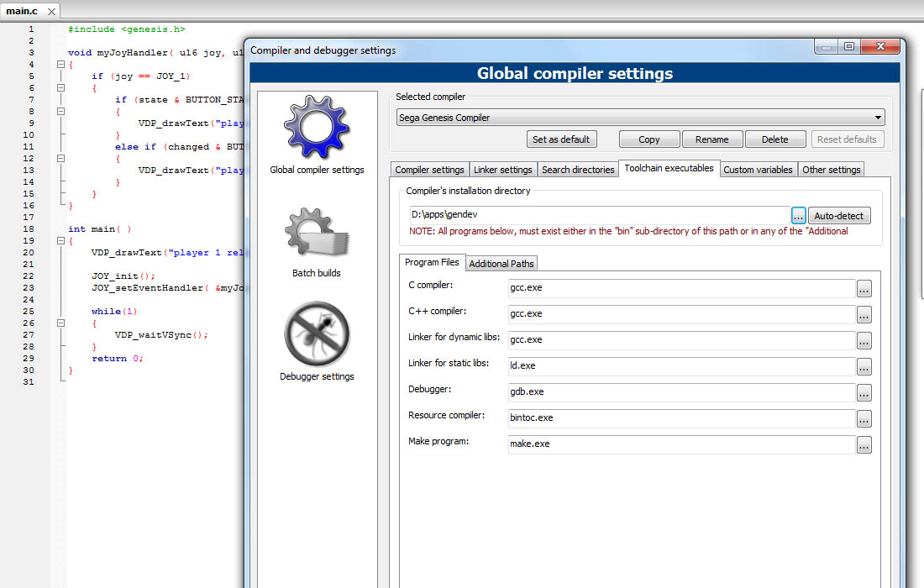
Task: Close the main.c editor tab
Action: 50,12
